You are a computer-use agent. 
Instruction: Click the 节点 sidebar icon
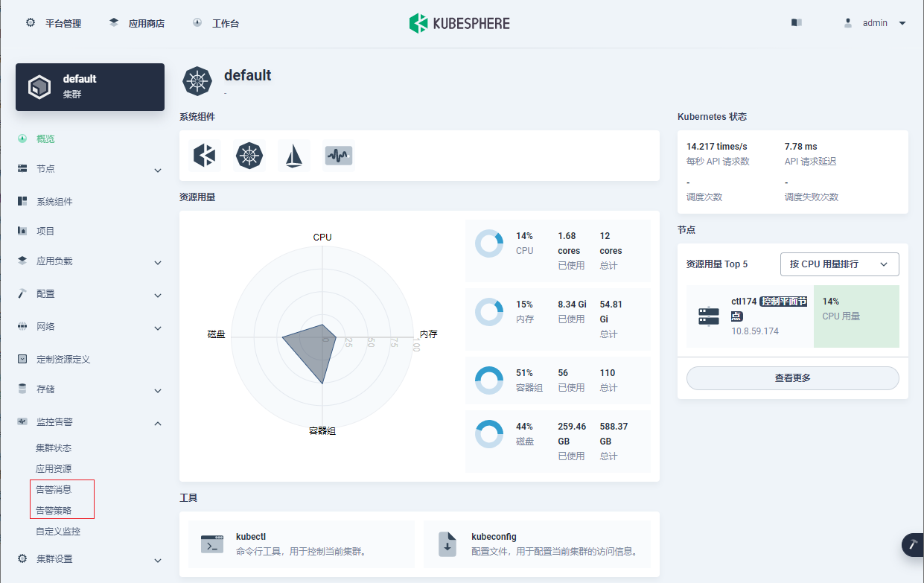pyautogui.click(x=22, y=169)
